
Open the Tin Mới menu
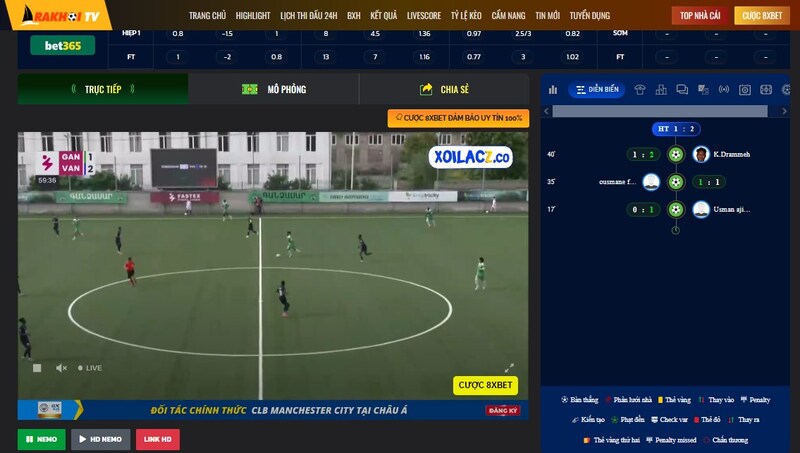coord(547,16)
